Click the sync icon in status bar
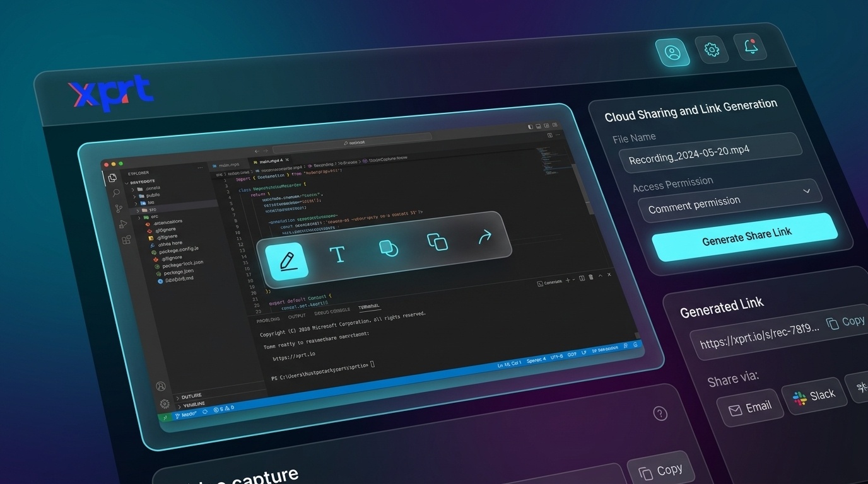This screenshot has width=868, height=484. coord(205,412)
